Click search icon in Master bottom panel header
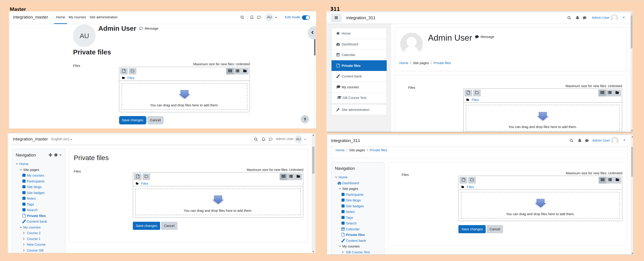This screenshot has height=261, width=644. point(256,139)
